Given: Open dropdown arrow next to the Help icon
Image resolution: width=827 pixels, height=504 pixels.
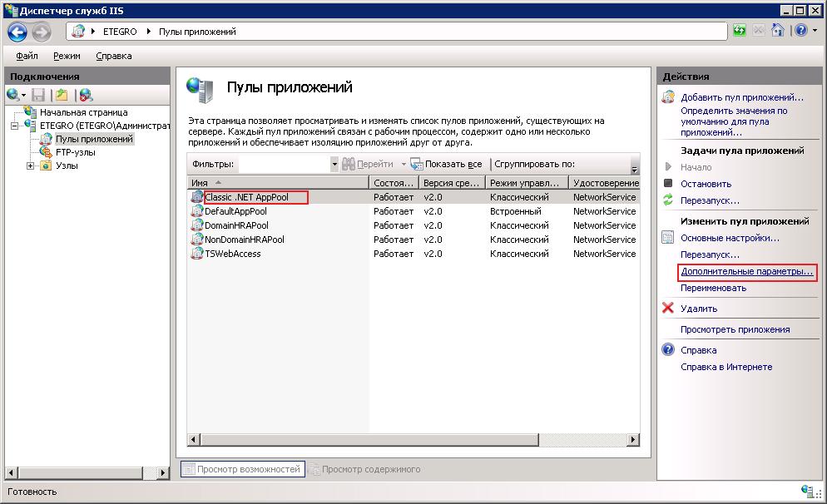Looking at the screenshot, I should click(815, 31).
